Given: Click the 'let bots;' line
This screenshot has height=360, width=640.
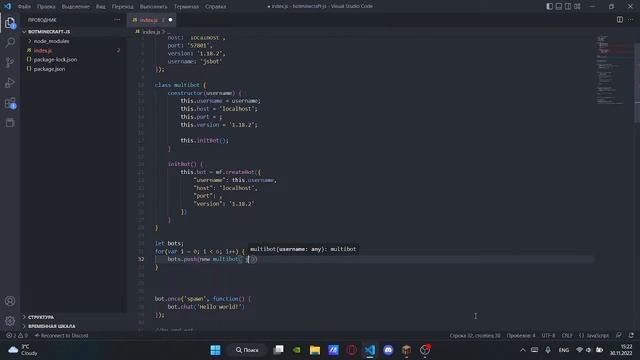Looking at the screenshot, I should pyautogui.click(x=169, y=243).
